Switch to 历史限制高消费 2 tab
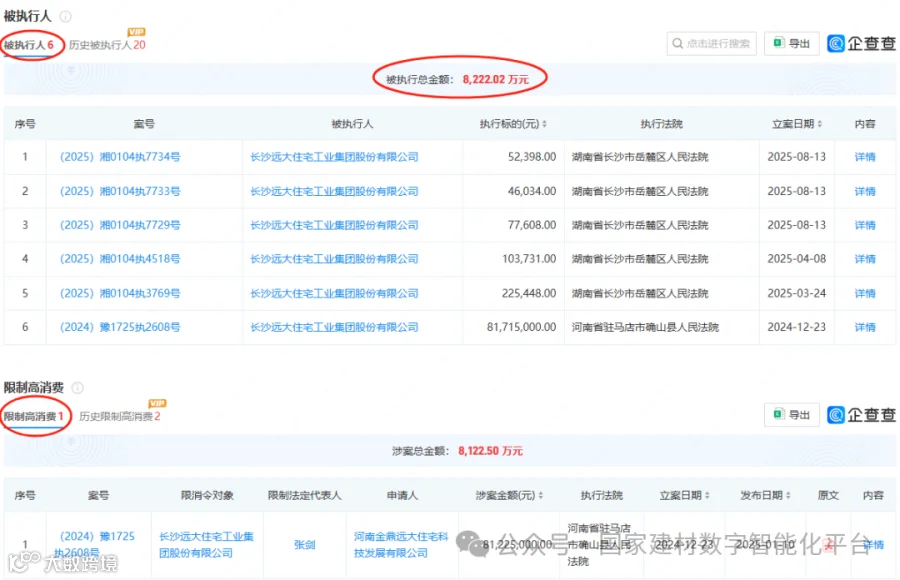This screenshot has height=580, width=900. (x=119, y=416)
